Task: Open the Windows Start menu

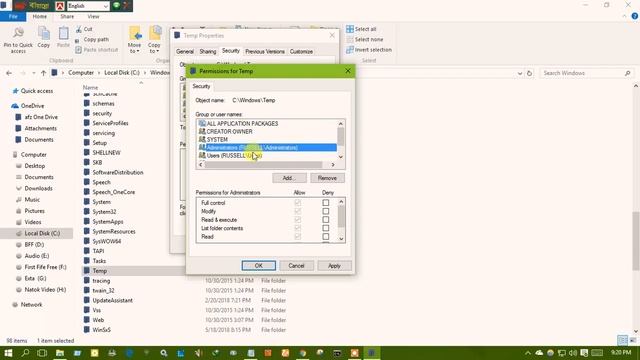Action: [8, 353]
